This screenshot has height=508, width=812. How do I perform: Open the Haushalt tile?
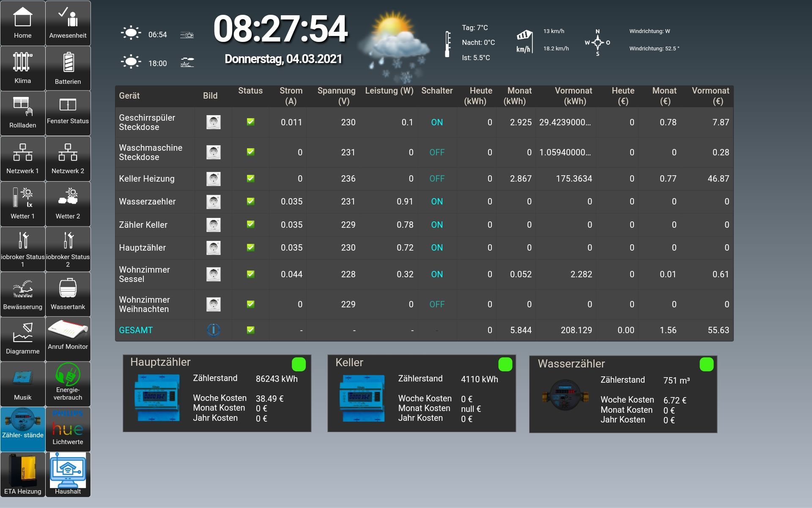click(x=68, y=475)
